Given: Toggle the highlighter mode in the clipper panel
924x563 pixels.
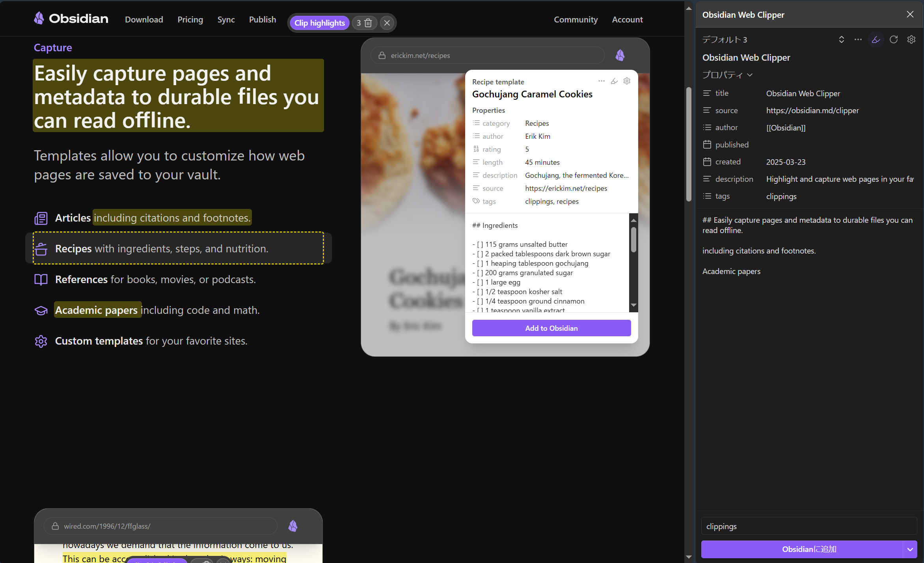Looking at the screenshot, I should (876, 39).
